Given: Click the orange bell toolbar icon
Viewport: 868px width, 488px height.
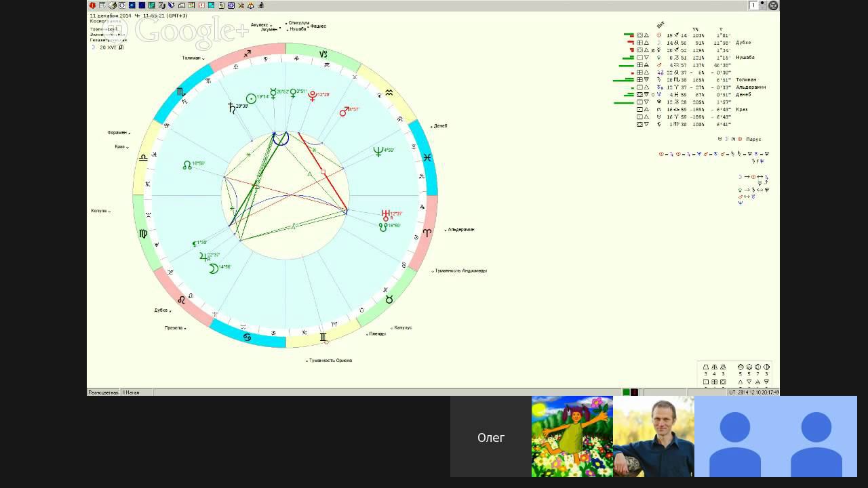Looking at the screenshot, I should [x=251, y=5].
